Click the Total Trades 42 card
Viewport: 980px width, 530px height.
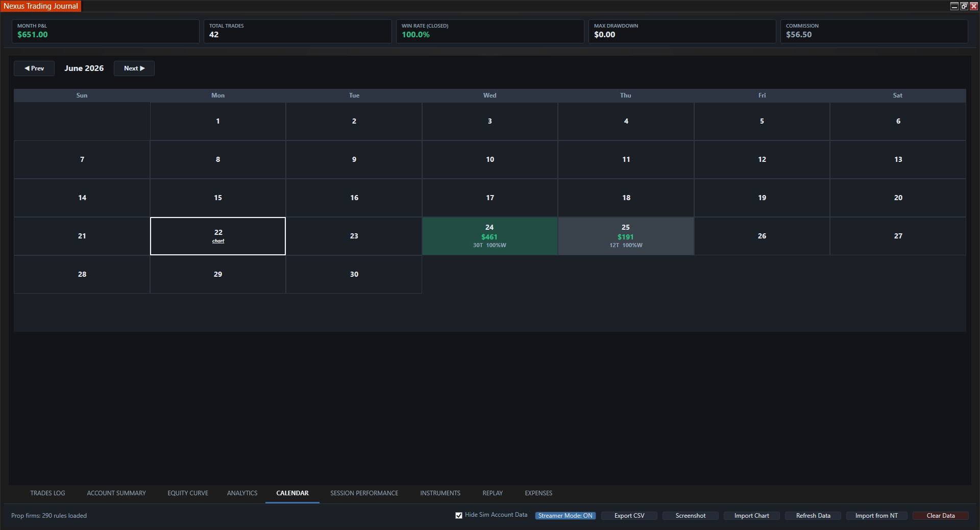click(x=298, y=31)
